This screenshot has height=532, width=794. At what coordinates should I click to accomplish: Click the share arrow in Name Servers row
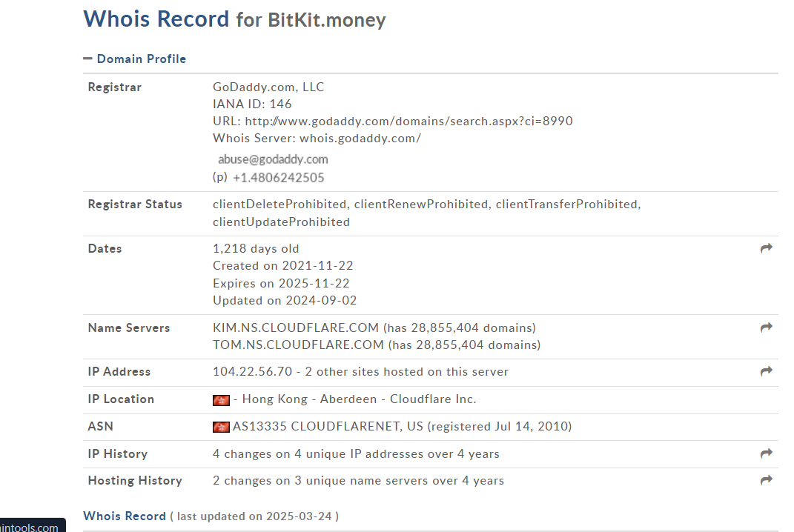click(x=766, y=327)
